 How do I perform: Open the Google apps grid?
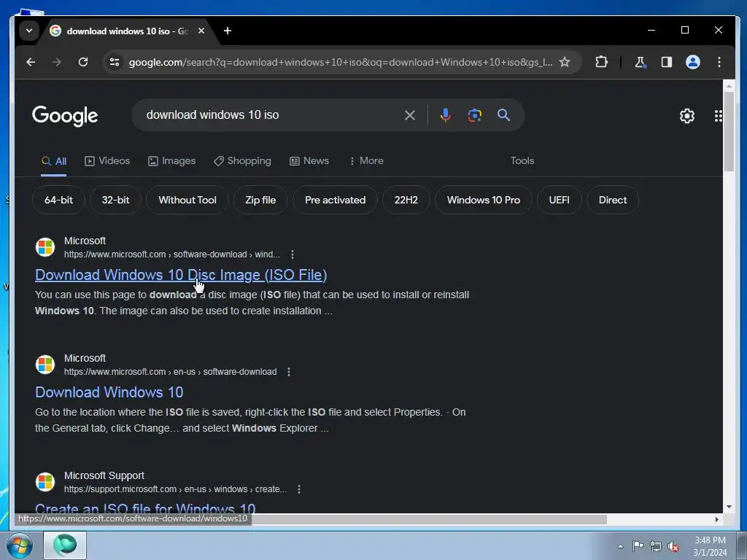[x=718, y=116]
